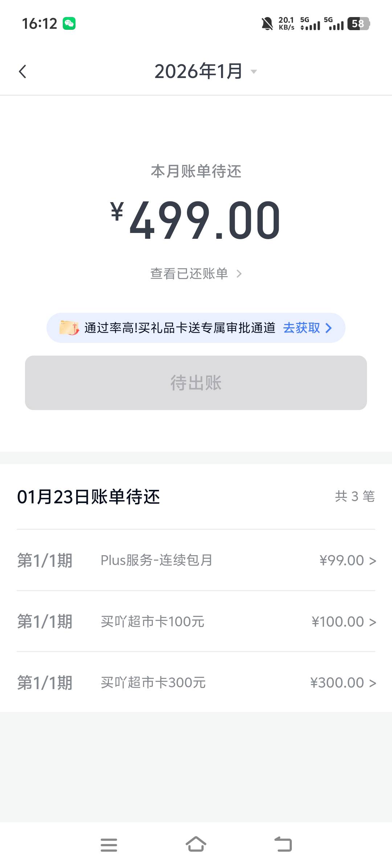This screenshot has width=392, height=868.
Task: Tap the battery indicator icon
Action: point(358,24)
